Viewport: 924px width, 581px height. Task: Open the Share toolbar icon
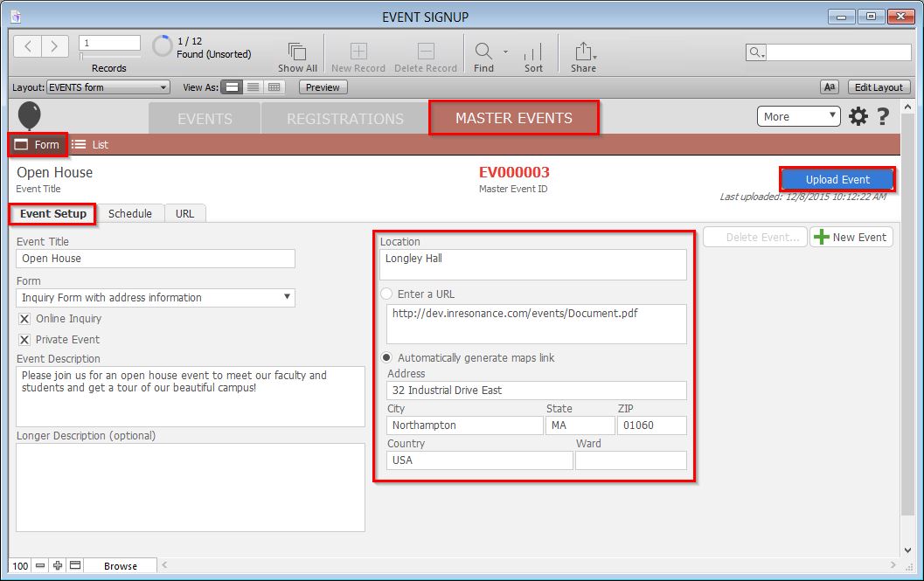click(x=583, y=52)
